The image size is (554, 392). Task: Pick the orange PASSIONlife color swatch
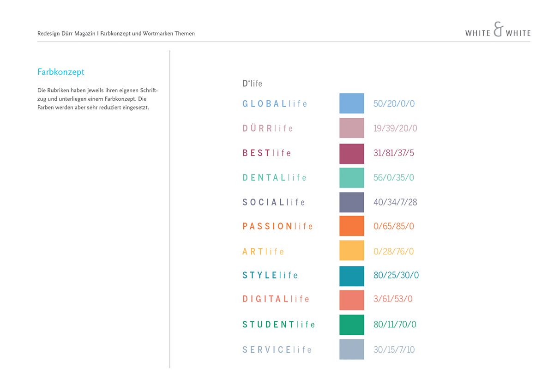point(351,226)
